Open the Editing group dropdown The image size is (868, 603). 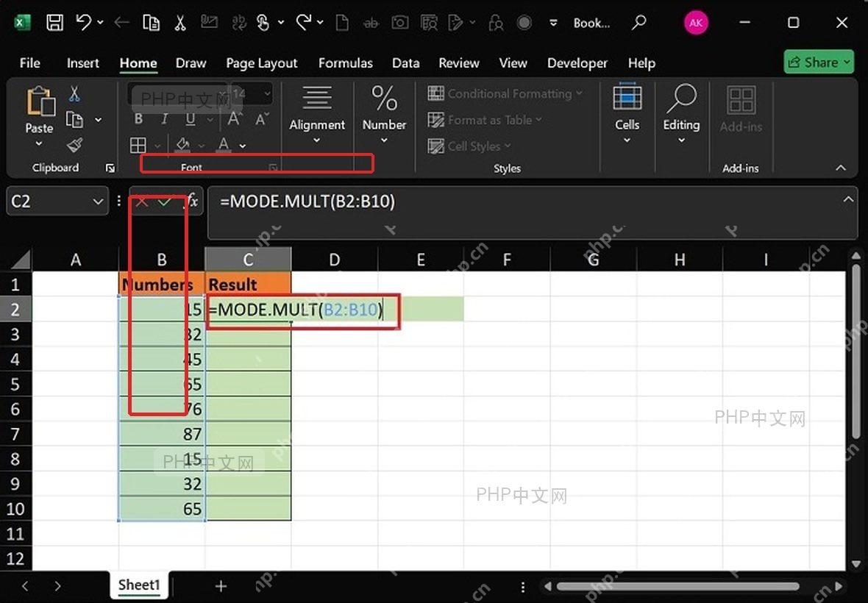click(x=681, y=140)
